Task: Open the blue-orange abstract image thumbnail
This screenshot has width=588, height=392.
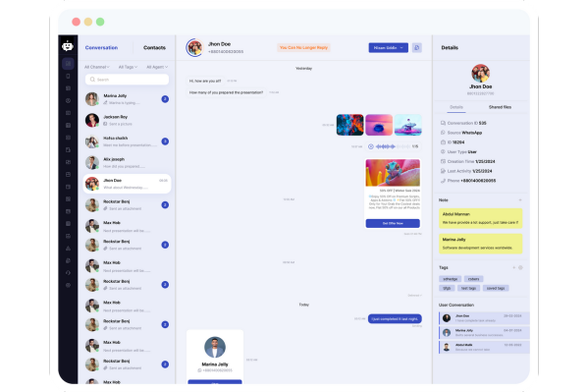Action: (349, 125)
